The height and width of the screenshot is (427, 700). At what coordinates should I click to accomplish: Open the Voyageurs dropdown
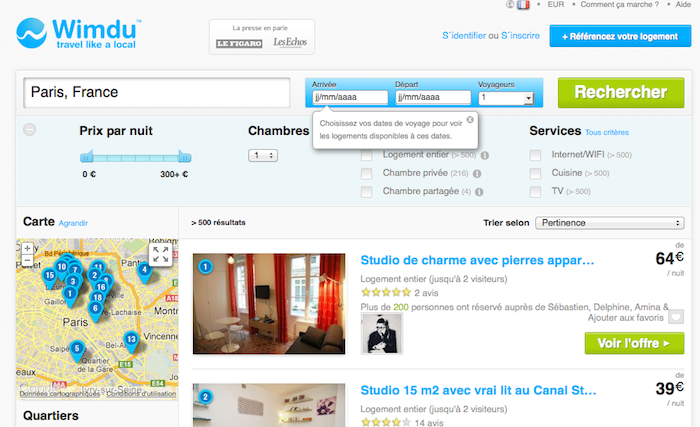506,97
